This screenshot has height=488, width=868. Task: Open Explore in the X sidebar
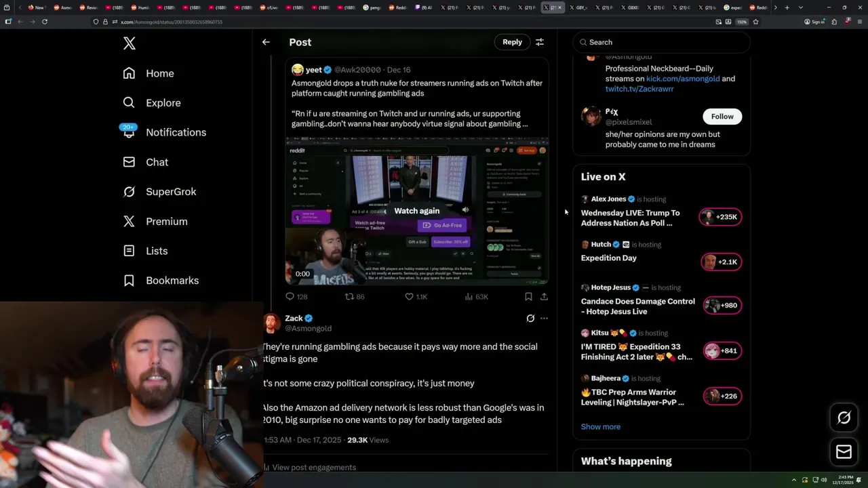point(152,103)
